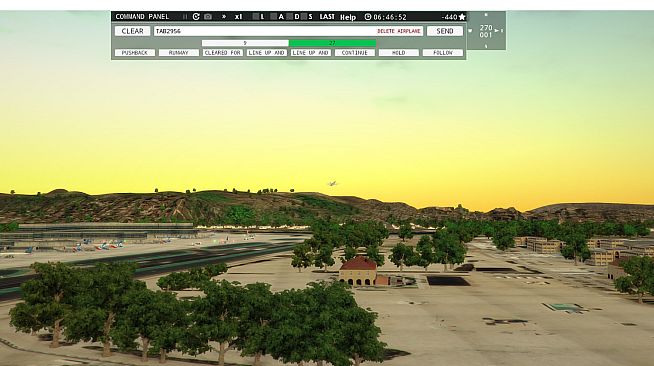Toggle the S checkbox
The width and height of the screenshot is (654, 366).
pyautogui.click(x=304, y=17)
